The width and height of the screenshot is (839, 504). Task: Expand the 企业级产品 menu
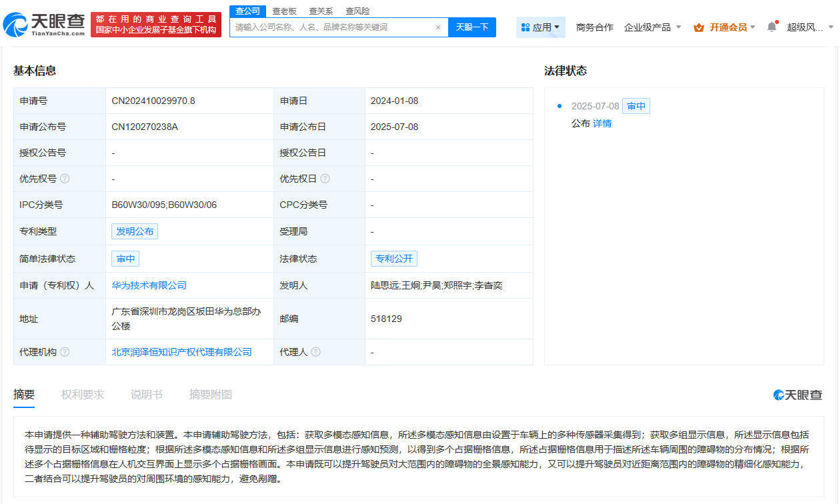point(652,27)
